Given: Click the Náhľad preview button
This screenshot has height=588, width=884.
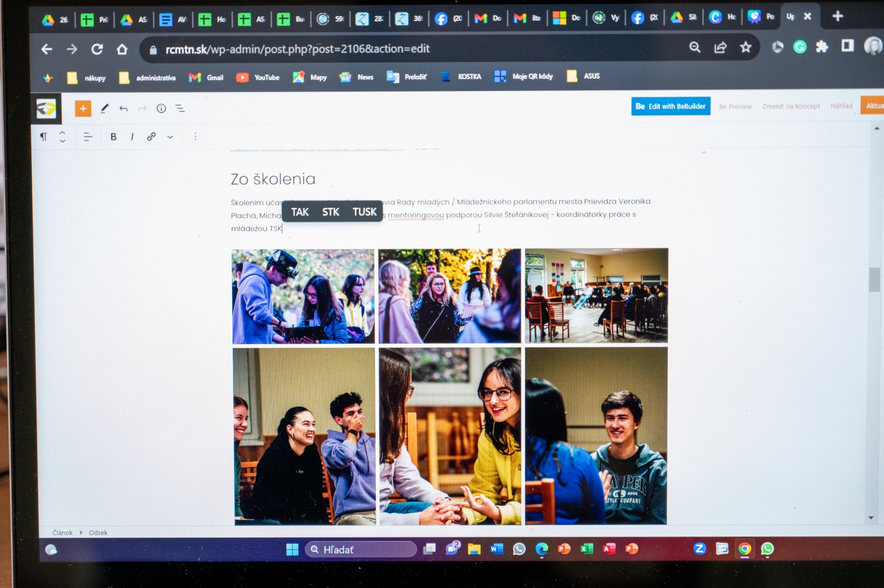Looking at the screenshot, I should [x=841, y=106].
